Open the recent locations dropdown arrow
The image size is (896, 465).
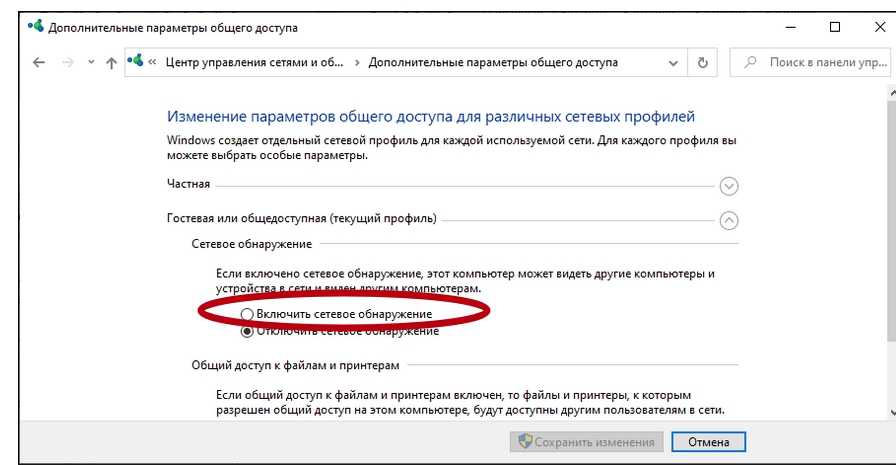[x=91, y=62]
